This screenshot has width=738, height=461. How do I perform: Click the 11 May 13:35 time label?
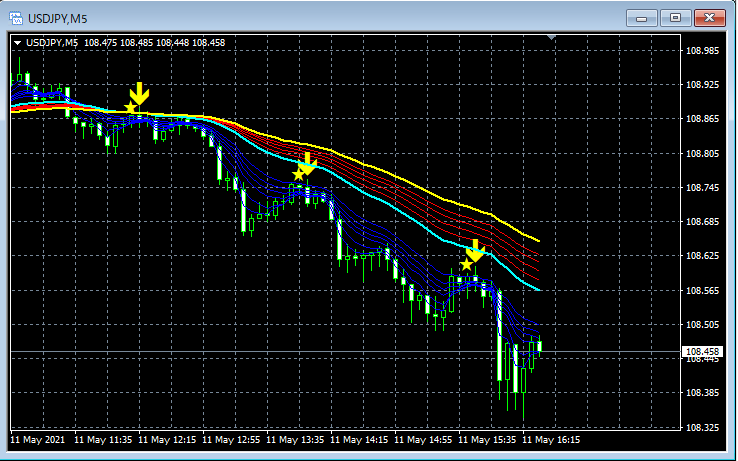click(x=295, y=440)
